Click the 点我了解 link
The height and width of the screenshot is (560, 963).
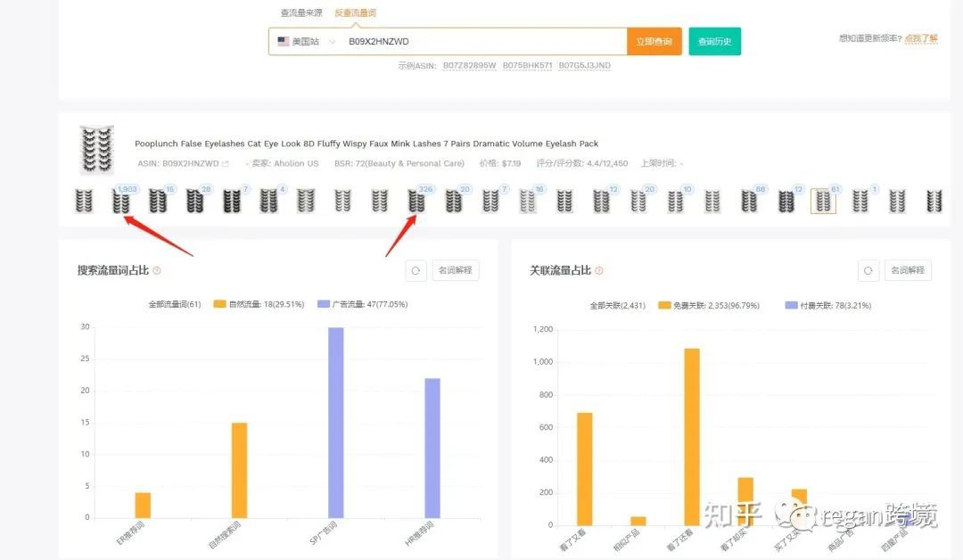point(921,38)
